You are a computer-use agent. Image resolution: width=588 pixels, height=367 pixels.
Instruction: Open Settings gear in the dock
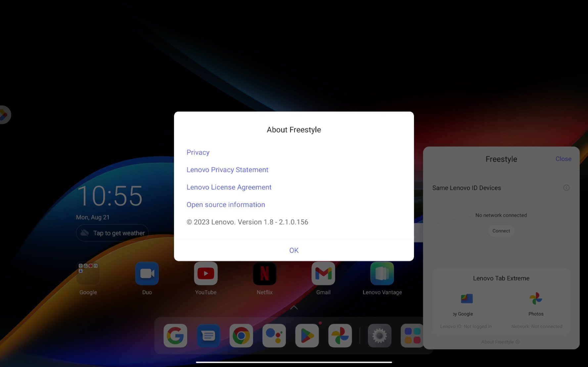coord(380,336)
